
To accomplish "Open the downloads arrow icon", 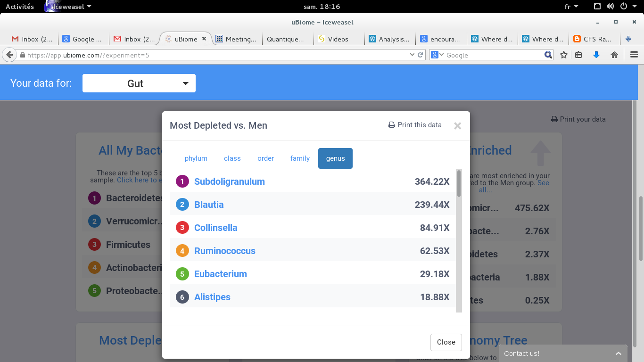I will click(x=596, y=55).
